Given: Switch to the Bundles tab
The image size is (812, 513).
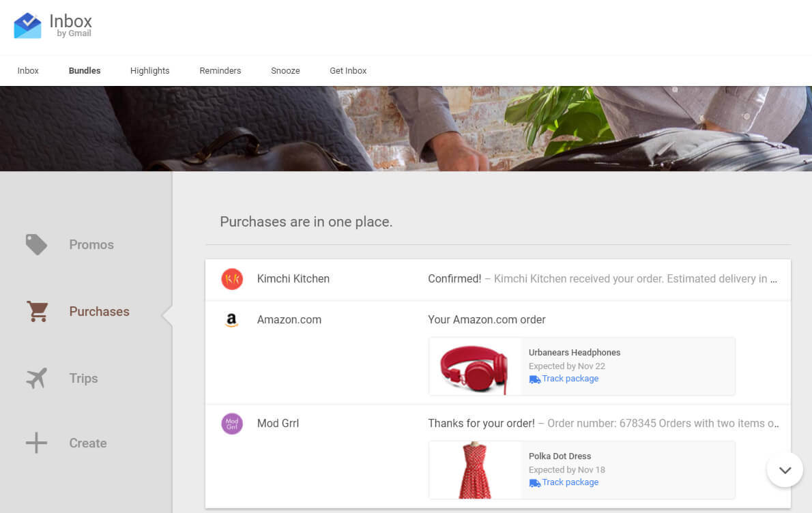Looking at the screenshot, I should pos(85,70).
